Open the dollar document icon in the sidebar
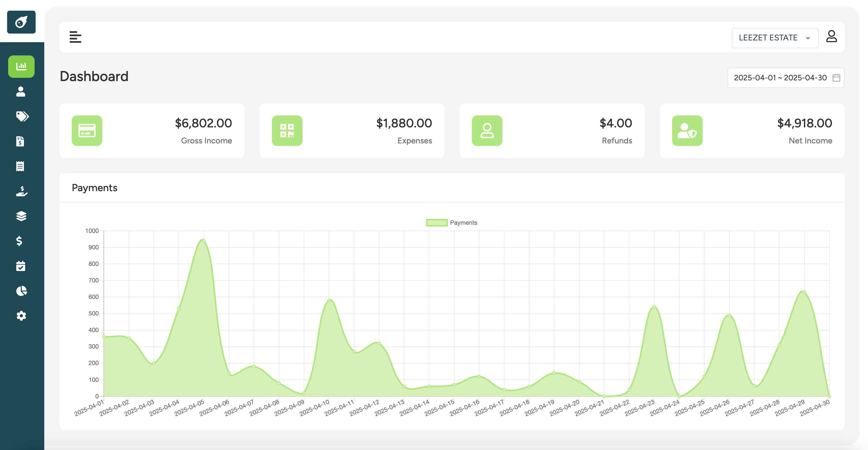 click(x=20, y=141)
